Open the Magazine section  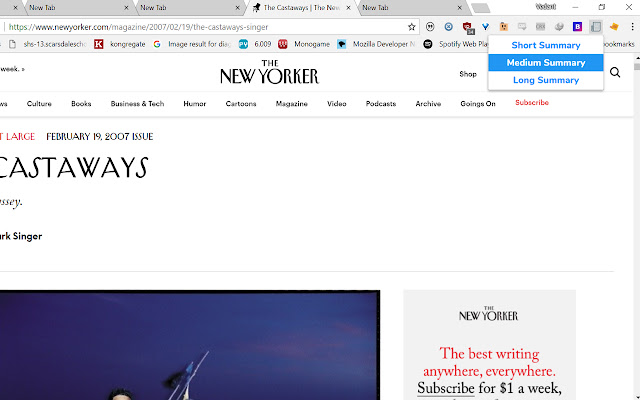(x=291, y=104)
